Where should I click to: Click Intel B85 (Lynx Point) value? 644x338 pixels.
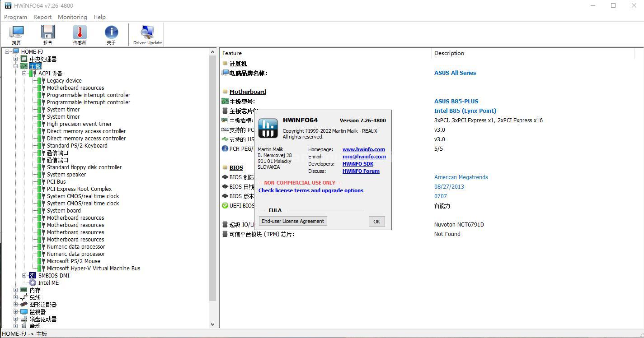(465, 111)
